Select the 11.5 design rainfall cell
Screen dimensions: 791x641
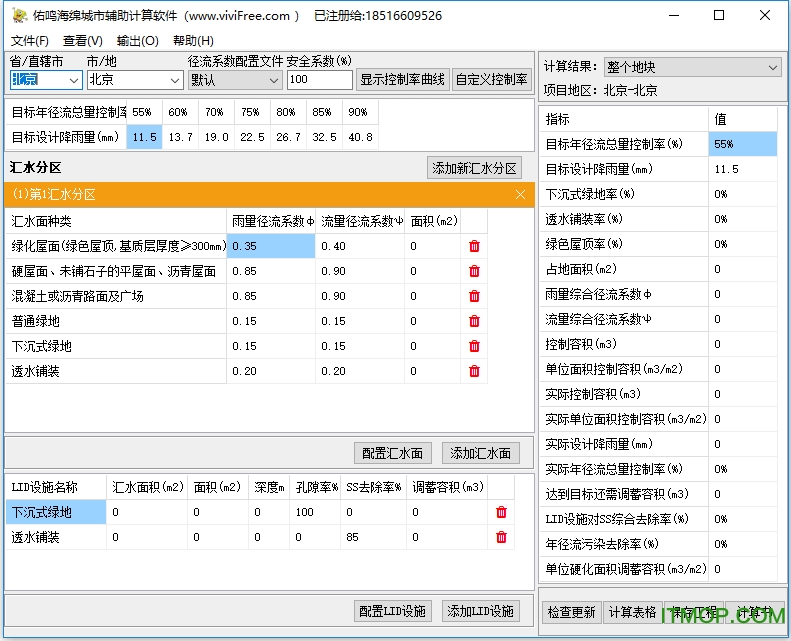tap(144, 137)
